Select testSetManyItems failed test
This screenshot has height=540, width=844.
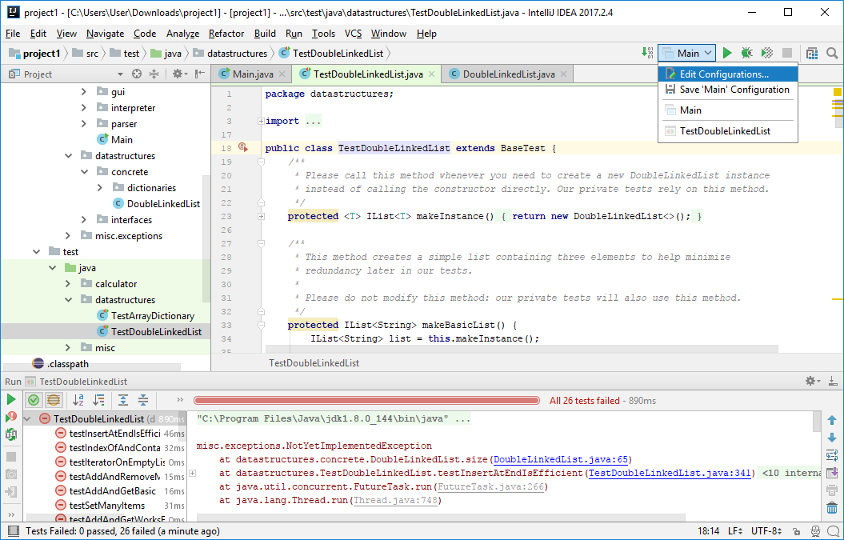coord(107,506)
